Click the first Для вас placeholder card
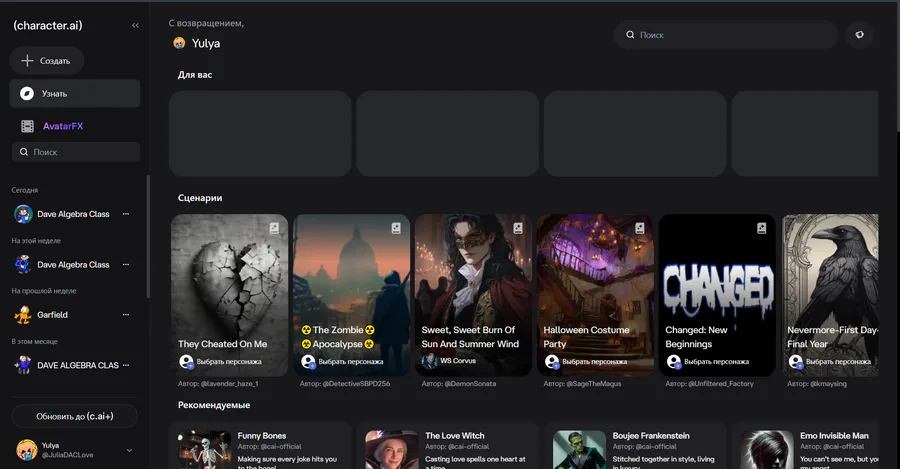Viewport: 900px width, 469px height. click(260, 133)
